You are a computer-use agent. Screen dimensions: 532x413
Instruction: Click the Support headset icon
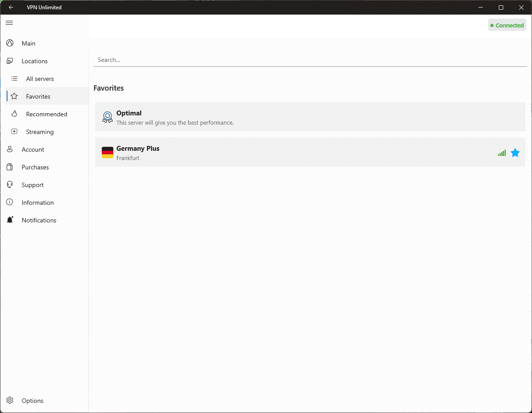pyautogui.click(x=10, y=185)
